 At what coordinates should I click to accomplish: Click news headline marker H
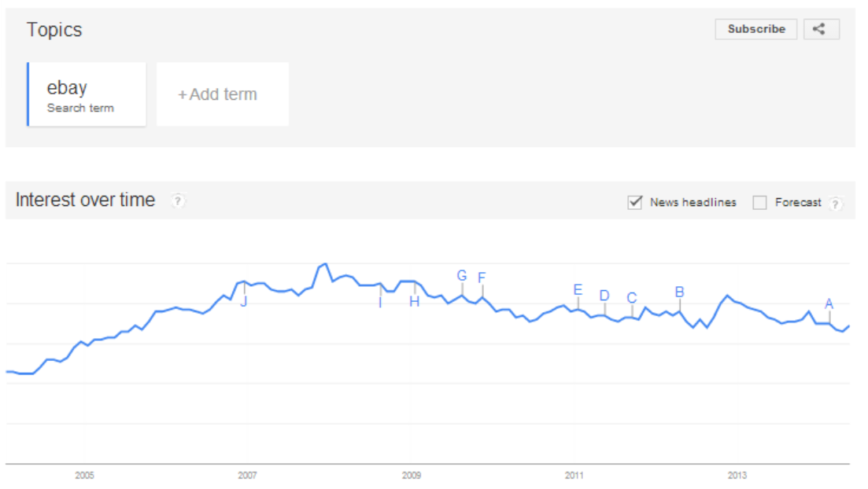[414, 302]
